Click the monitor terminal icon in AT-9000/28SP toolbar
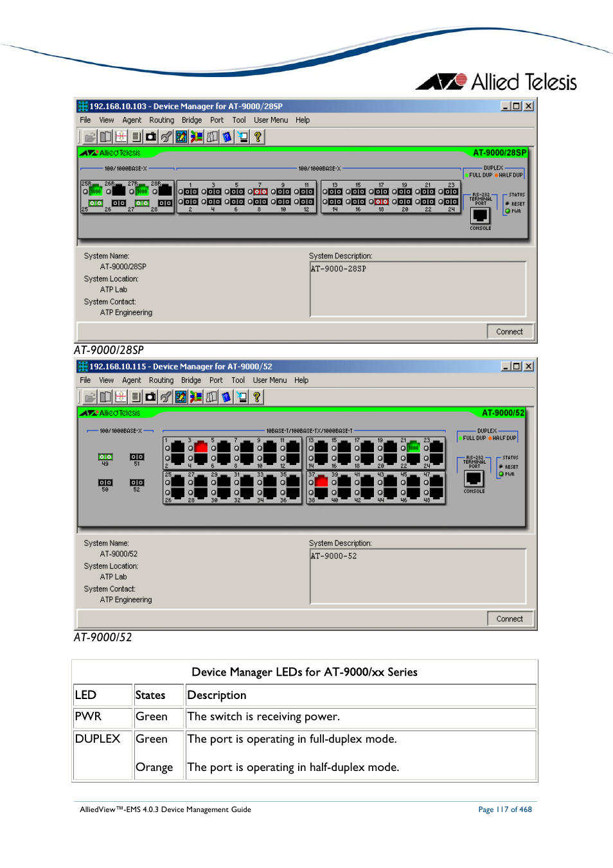The image size is (613, 868). click(x=242, y=137)
